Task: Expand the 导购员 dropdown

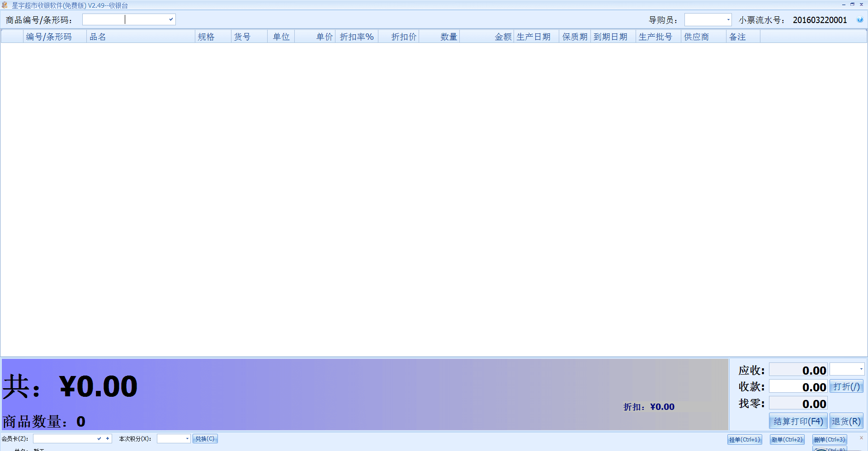Action: point(728,20)
